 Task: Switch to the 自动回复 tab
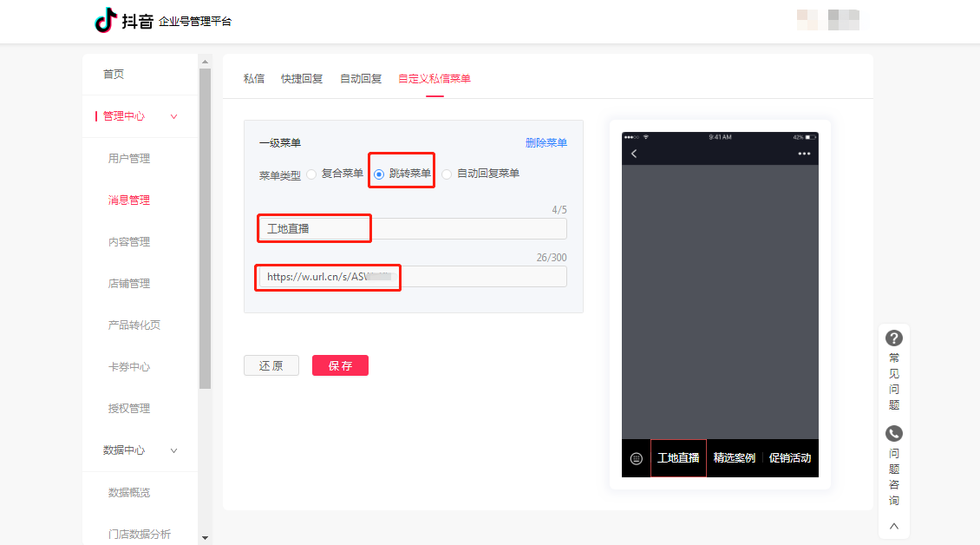(x=361, y=78)
